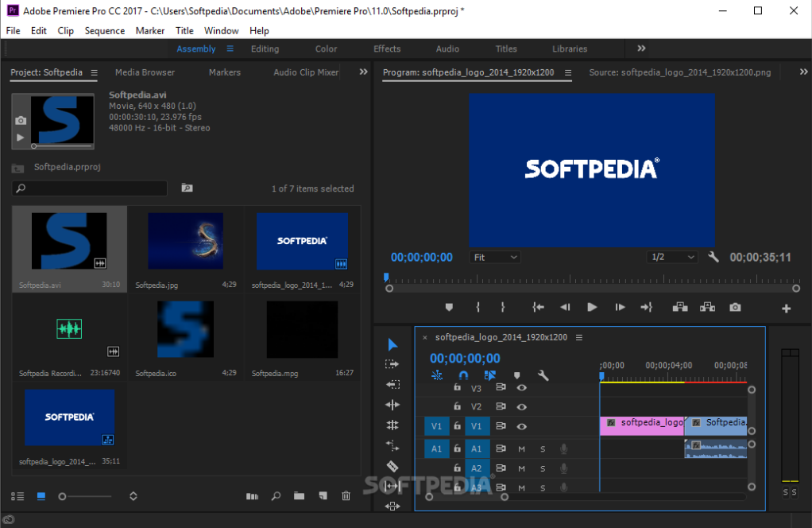Click Mark In bracket button
This screenshot has width=812, height=528.
(x=478, y=307)
